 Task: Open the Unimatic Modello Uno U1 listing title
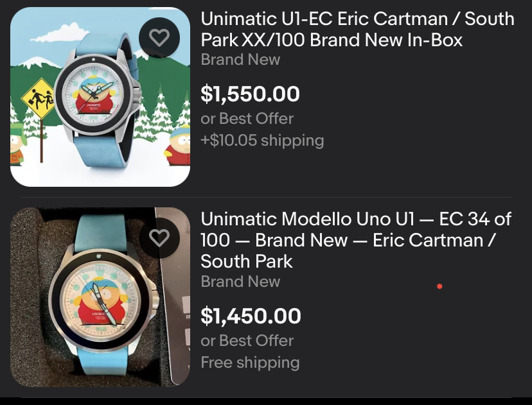[x=356, y=239]
